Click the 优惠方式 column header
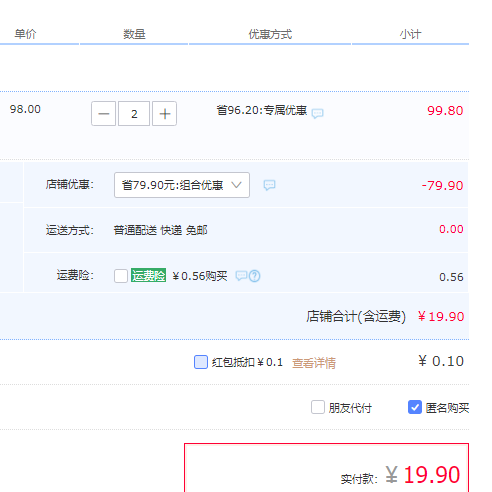This screenshot has width=492, height=492. (x=270, y=34)
